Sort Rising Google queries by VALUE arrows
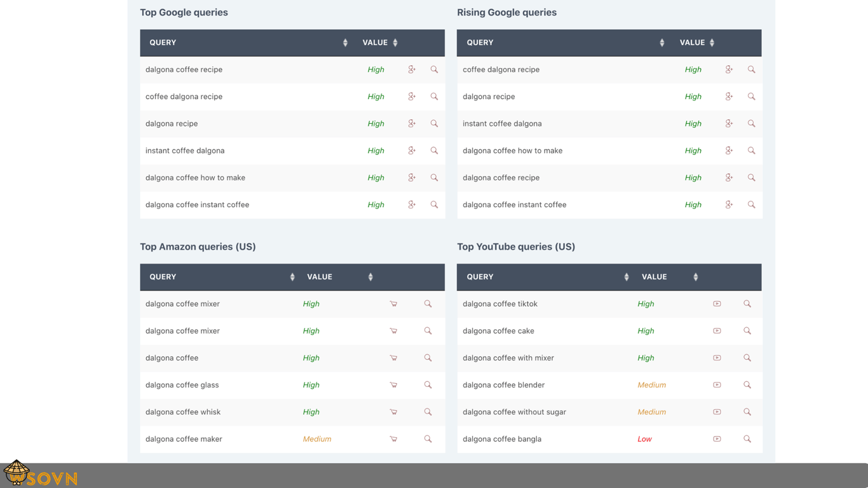The width and height of the screenshot is (868, 488). pos(712,43)
